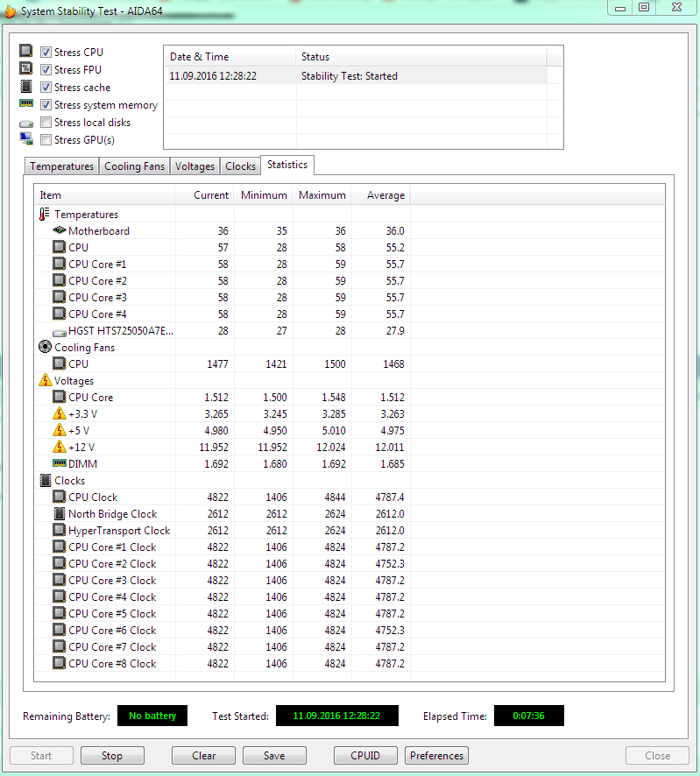Click the chip icon of CPU Clock row
This screenshot has width=700, height=776.
(60, 497)
